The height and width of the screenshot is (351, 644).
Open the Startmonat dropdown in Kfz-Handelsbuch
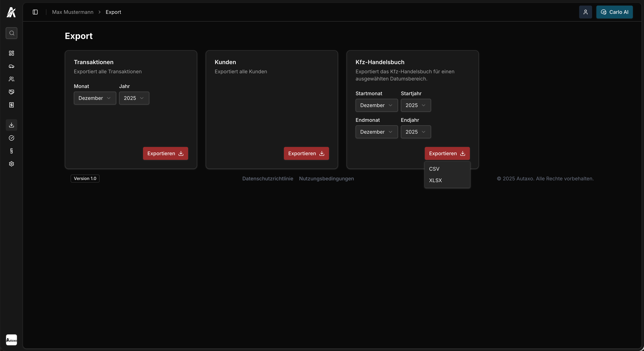coord(376,105)
